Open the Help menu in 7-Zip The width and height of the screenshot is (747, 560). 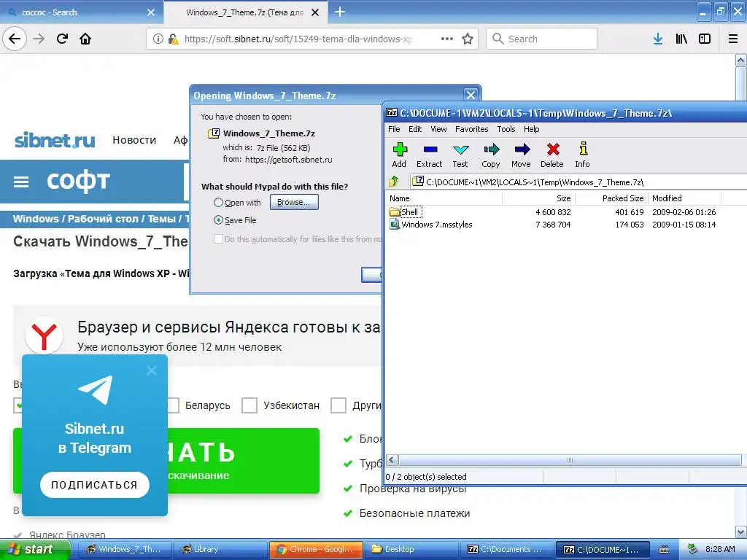coord(531,129)
